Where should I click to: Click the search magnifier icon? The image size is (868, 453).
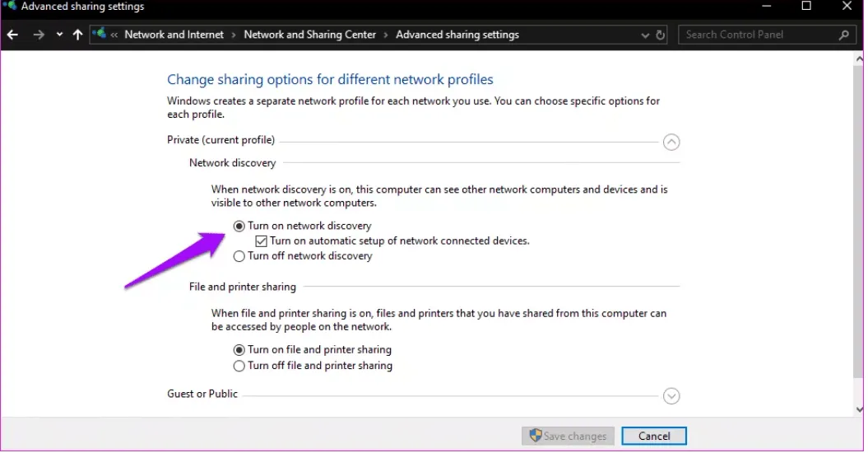843,35
